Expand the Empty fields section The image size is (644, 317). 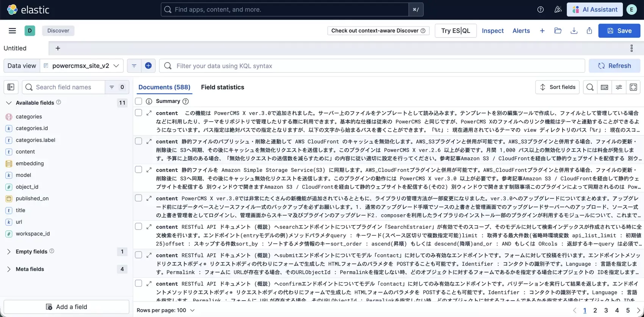(9, 251)
